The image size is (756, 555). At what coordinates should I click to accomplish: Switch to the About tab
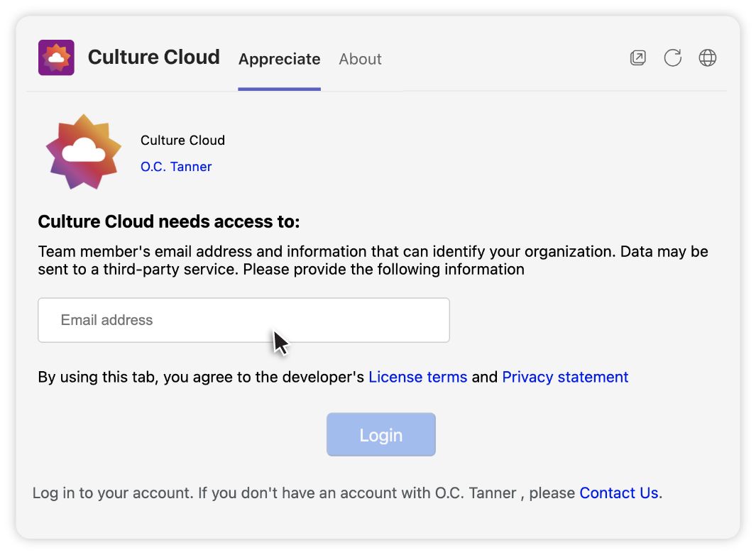click(x=360, y=59)
